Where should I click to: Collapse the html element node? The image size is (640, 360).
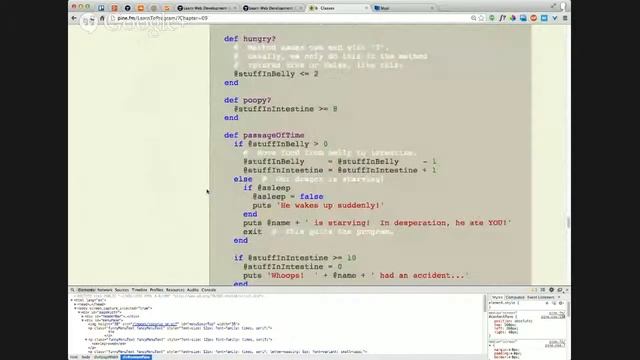72,300
